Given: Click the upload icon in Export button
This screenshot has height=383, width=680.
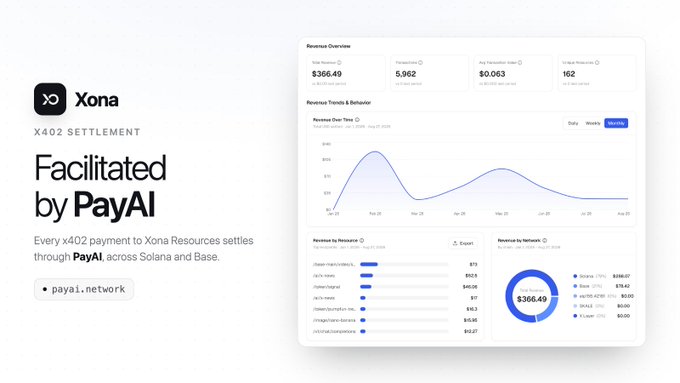Looking at the screenshot, I should tap(455, 243).
